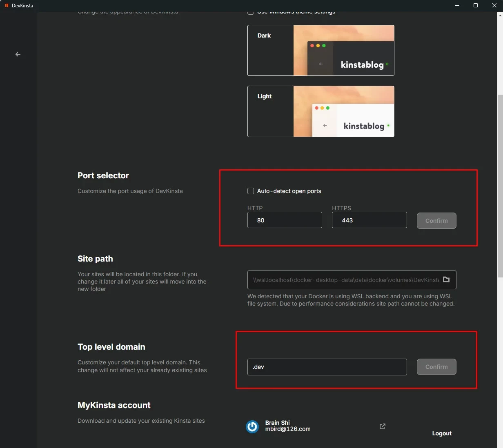Maximize the DevKinsta window
This screenshot has width=503, height=448.
pyautogui.click(x=476, y=5)
